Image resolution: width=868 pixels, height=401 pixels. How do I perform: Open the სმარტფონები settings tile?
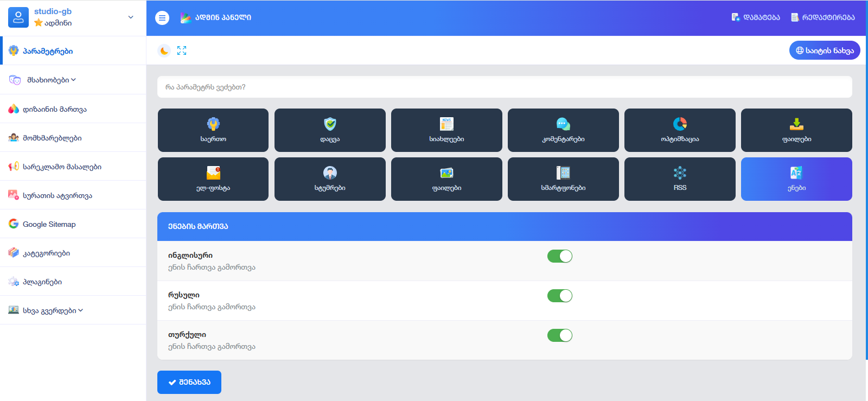563,179
